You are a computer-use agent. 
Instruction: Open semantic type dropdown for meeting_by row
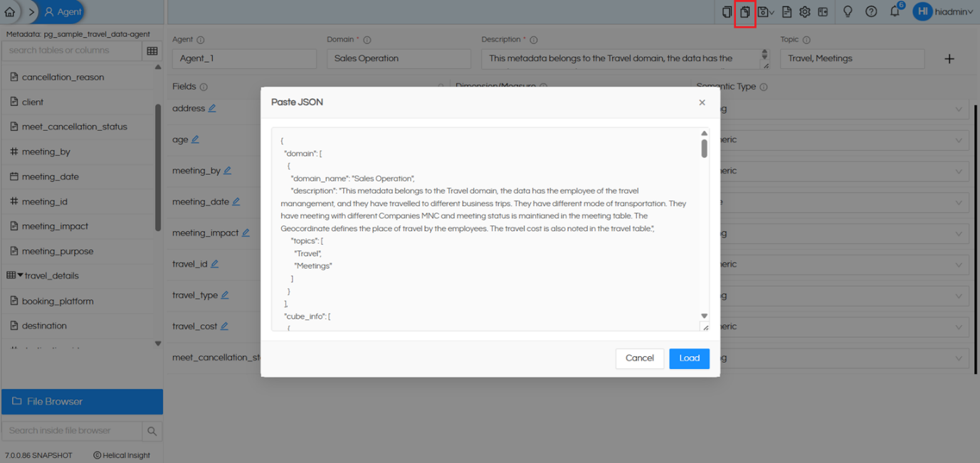[x=958, y=171]
